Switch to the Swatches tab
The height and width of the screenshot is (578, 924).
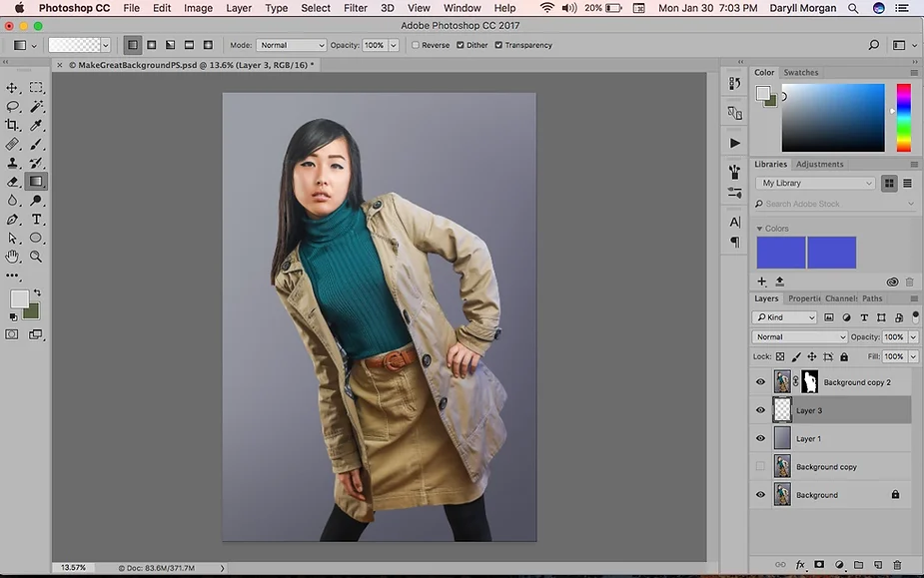pos(800,73)
